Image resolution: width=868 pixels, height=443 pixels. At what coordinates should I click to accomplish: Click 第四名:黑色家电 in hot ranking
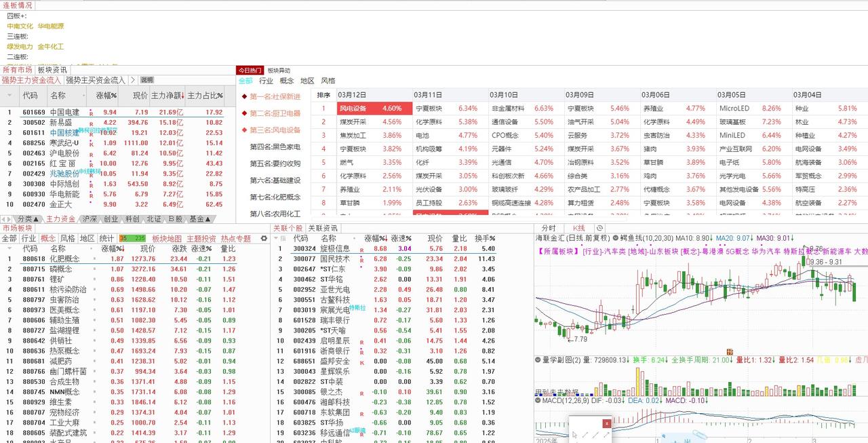[275, 147]
